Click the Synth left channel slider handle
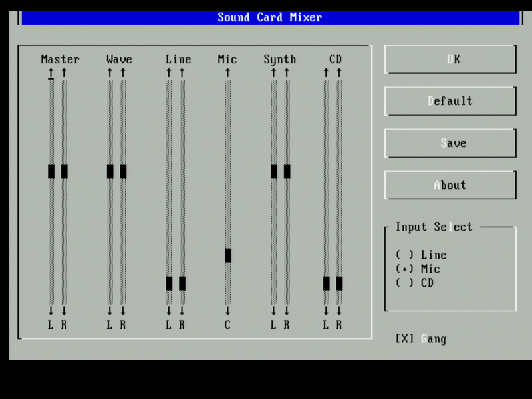The image size is (532, 399). (x=273, y=172)
